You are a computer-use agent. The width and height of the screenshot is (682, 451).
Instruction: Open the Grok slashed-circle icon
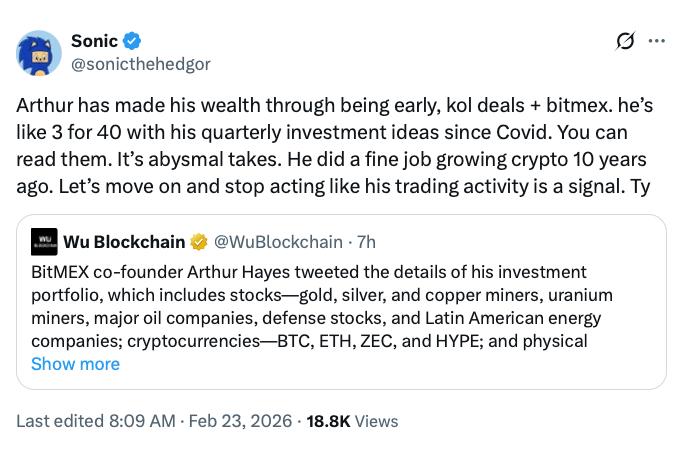pos(625,41)
